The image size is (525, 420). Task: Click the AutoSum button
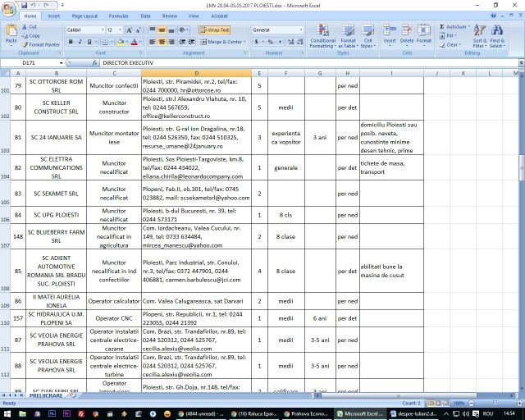coord(452,27)
